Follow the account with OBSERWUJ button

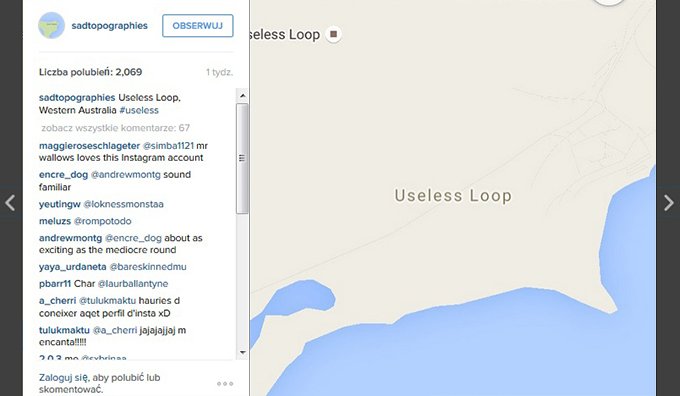198,26
